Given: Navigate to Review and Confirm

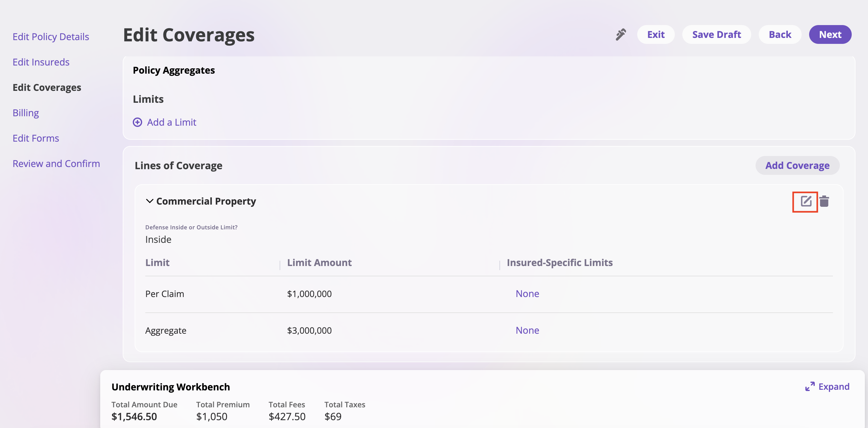Looking at the screenshot, I should point(56,164).
